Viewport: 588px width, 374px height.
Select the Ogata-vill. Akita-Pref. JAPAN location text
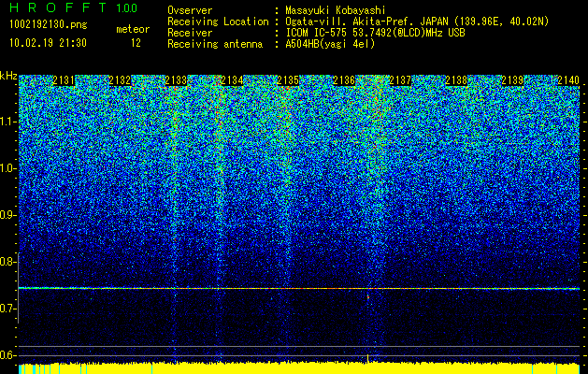pyautogui.click(x=416, y=22)
